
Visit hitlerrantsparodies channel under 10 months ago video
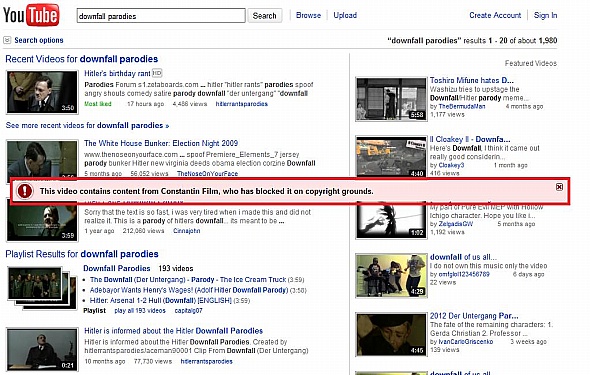(x=207, y=361)
